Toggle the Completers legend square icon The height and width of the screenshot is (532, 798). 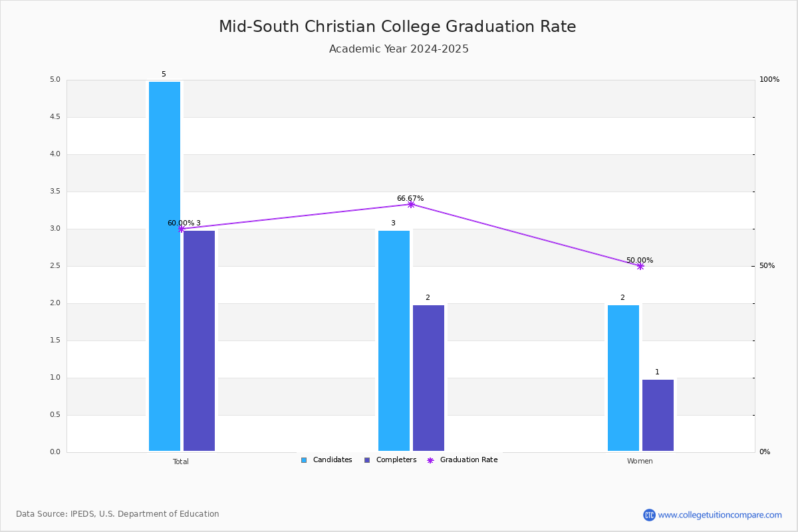point(367,460)
